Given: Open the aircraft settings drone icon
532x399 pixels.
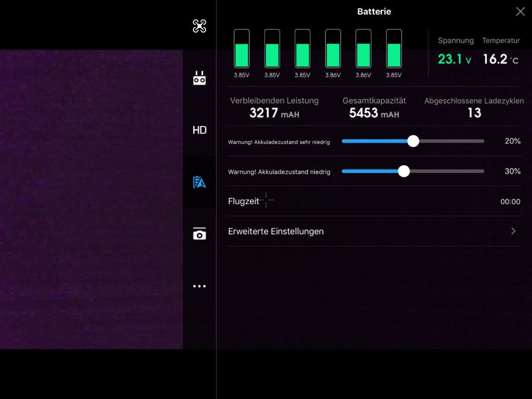Looking at the screenshot, I should (199, 26).
